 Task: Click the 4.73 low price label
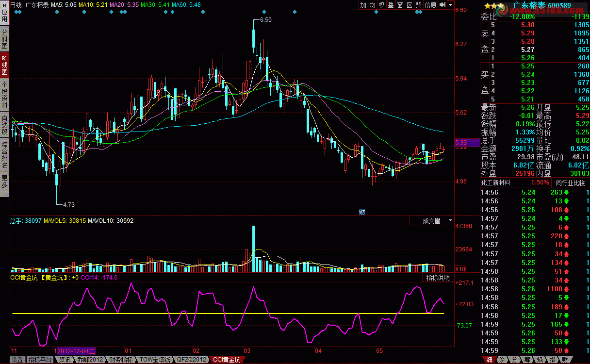tap(69, 204)
